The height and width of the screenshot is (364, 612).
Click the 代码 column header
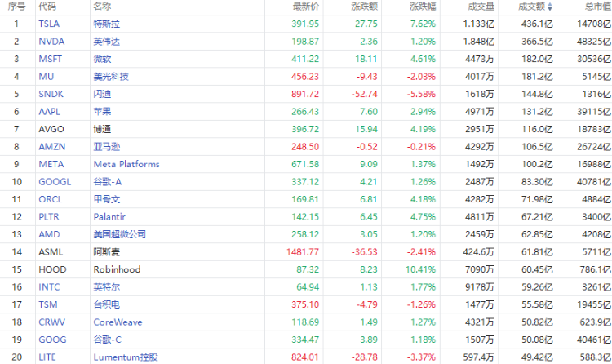click(47, 7)
